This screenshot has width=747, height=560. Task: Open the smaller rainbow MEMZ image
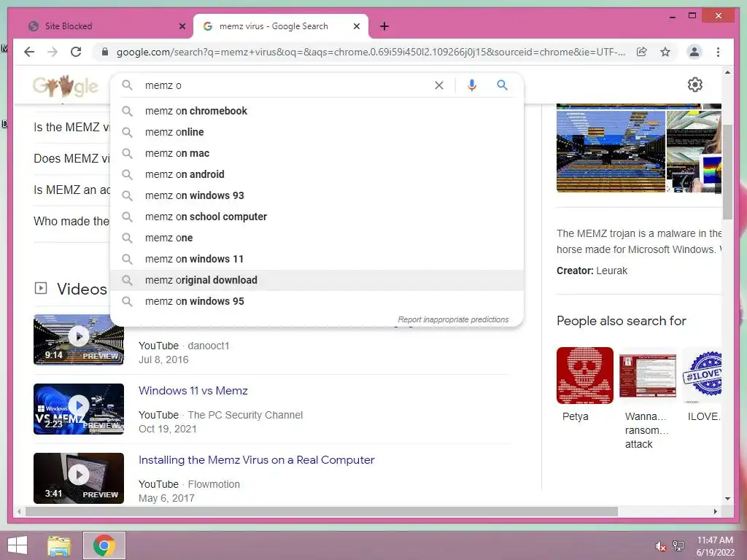694,150
